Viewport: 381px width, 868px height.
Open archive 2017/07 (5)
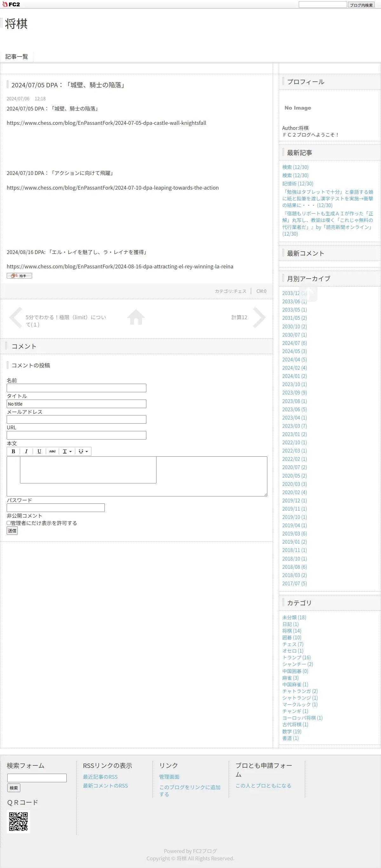[294, 583]
